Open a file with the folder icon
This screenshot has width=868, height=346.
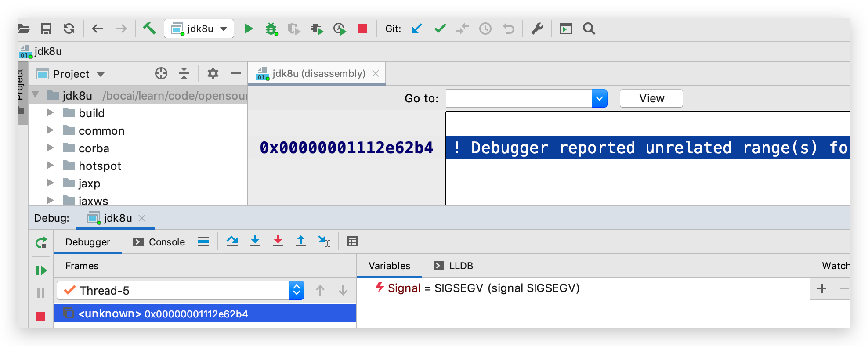click(x=24, y=29)
